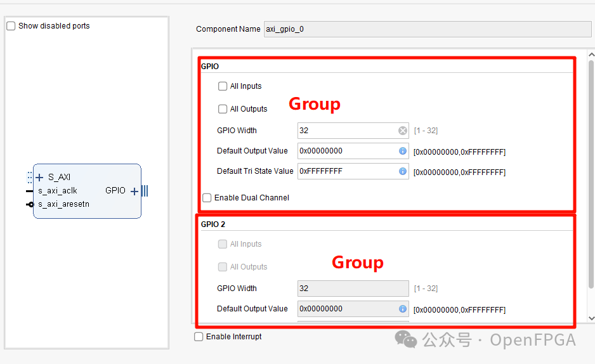Viewport: 595px width, 364px height.
Task: Select the GPIO group header
Action: (210, 67)
